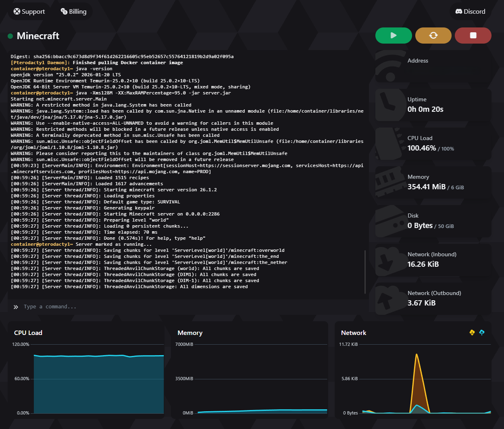Open the Billing page

[73, 12]
